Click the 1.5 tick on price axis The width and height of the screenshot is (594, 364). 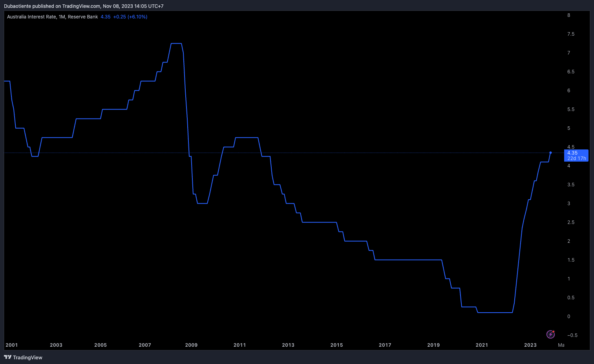pyautogui.click(x=571, y=260)
